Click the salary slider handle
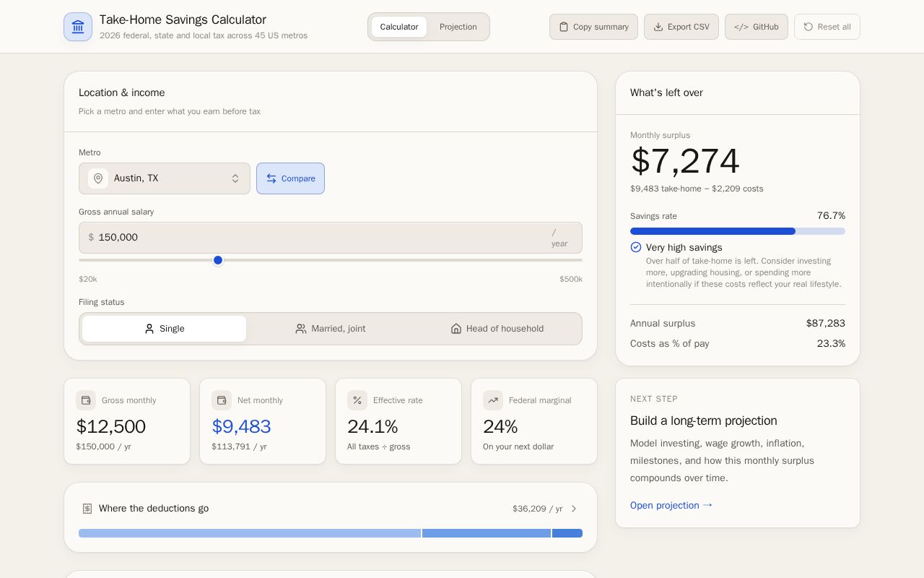The height and width of the screenshot is (578, 924). [218, 260]
